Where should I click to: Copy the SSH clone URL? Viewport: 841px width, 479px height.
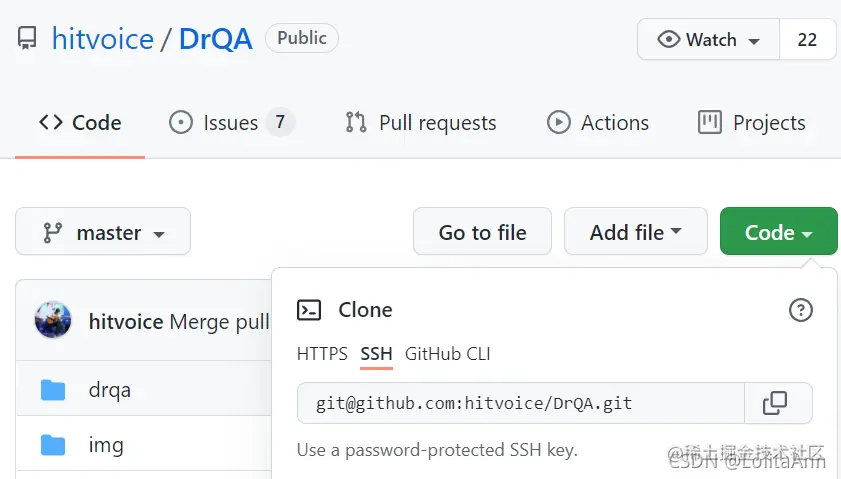coord(776,404)
